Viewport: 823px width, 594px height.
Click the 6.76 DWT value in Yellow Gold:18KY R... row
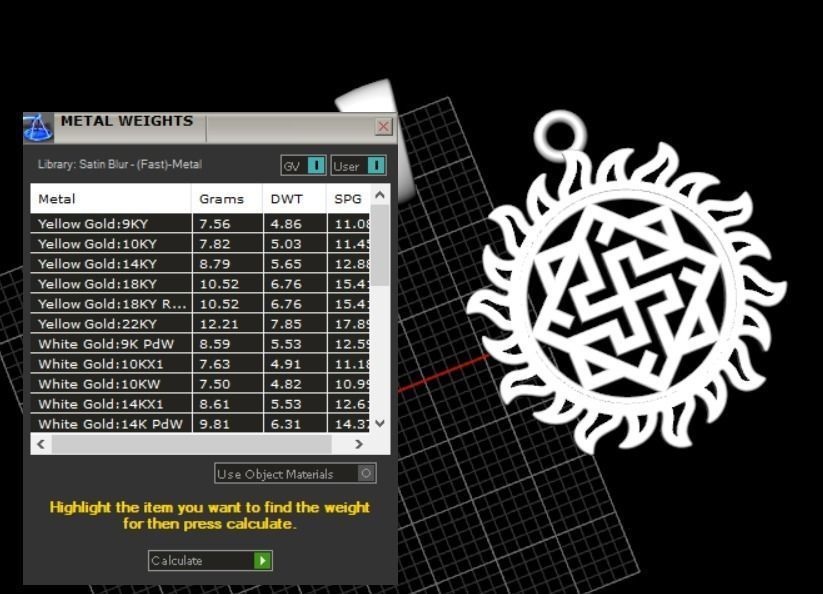(286, 304)
